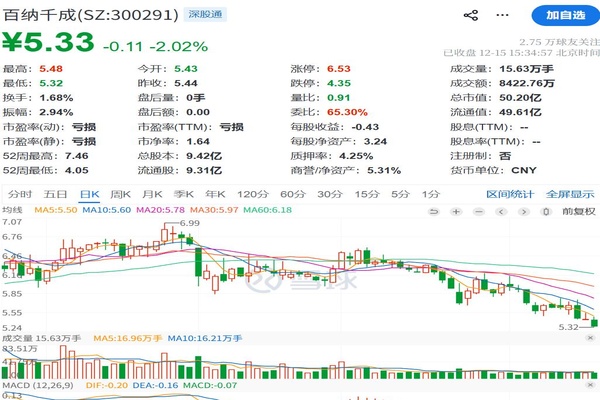Click the 52周最高 value 7.46
600x400 pixels.
point(77,156)
